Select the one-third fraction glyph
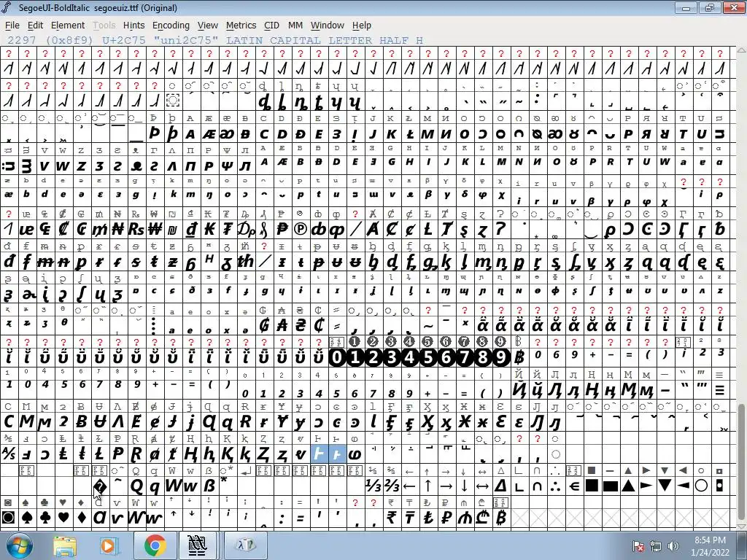Viewport: 747px width, 560px height. [373, 486]
